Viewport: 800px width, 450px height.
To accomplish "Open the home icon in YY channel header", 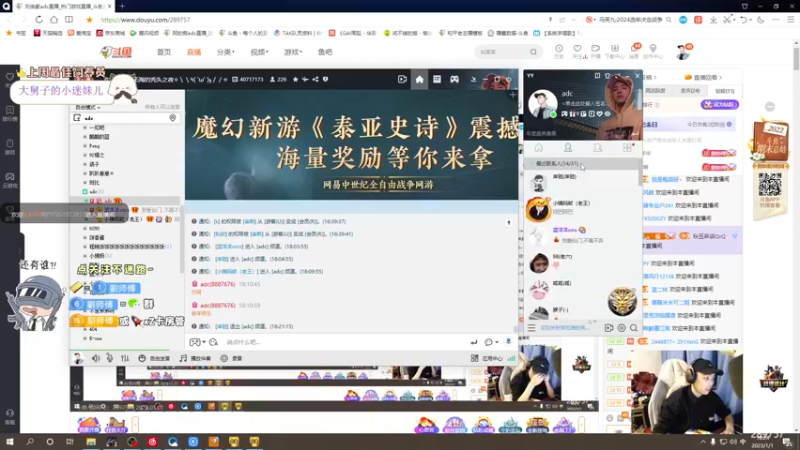I will coord(419,80).
